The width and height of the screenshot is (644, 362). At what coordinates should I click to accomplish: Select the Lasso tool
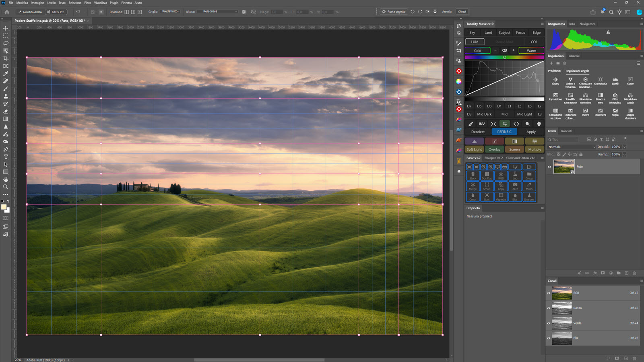tap(6, 43)
